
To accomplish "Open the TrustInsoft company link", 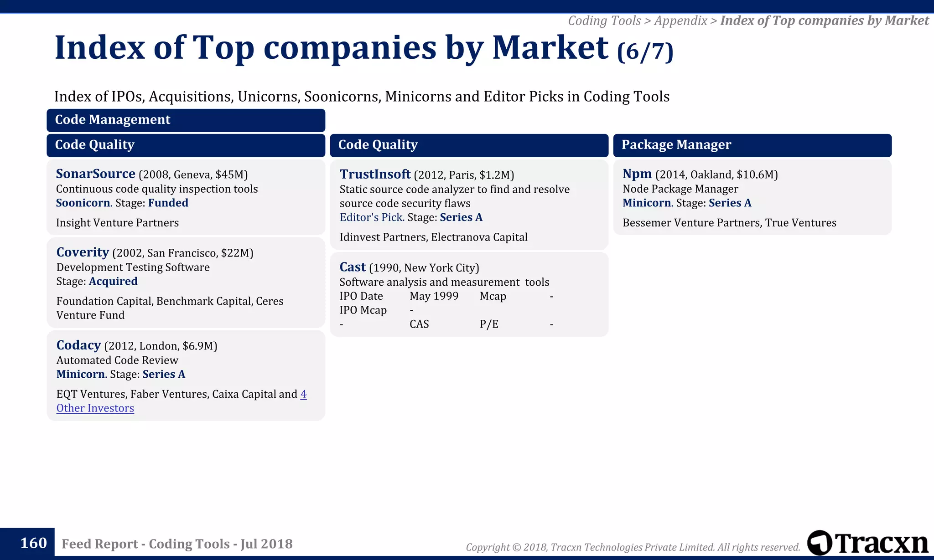I will pos(375,174).
